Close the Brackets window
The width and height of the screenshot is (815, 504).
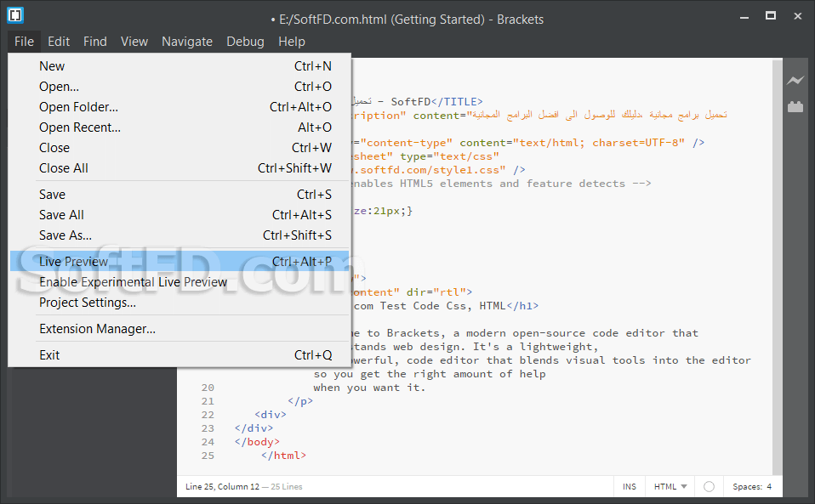click(798, 16)
